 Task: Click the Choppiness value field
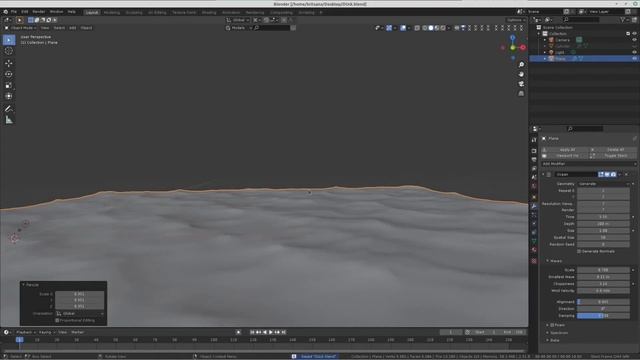603,284
